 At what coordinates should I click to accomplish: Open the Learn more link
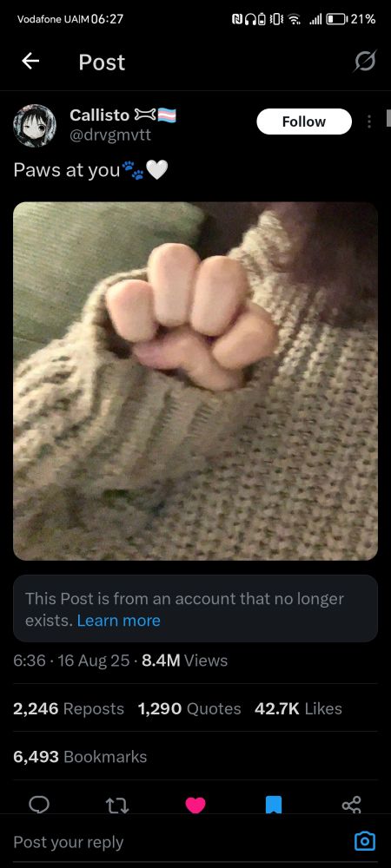[118, 621]
